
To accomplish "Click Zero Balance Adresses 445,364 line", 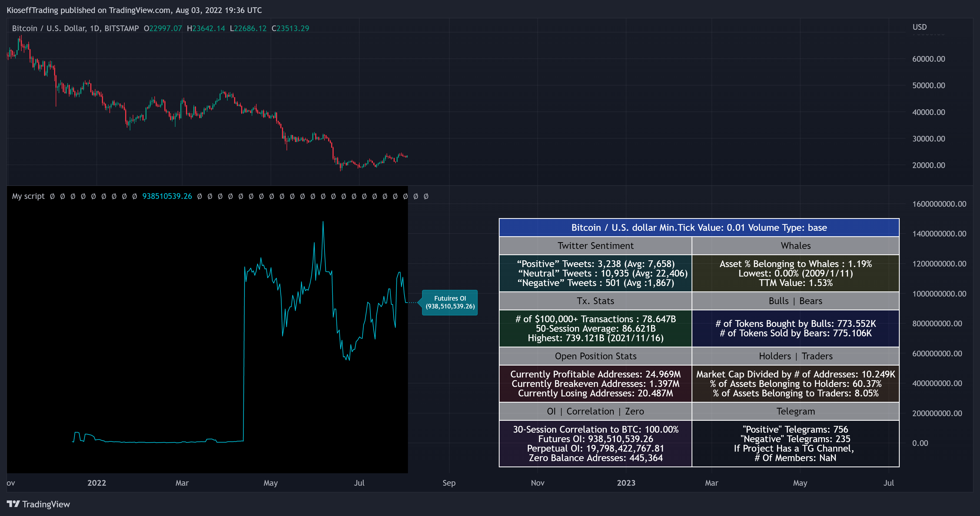I will click(595, 458).
